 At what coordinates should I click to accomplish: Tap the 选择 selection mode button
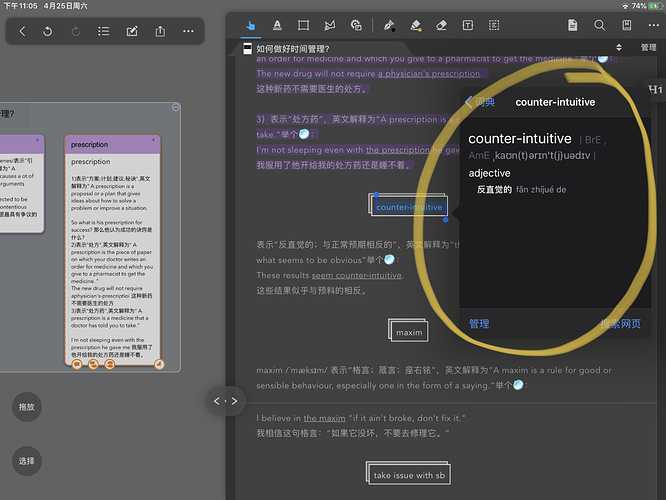pyautogui.click(x=27, y=461)
